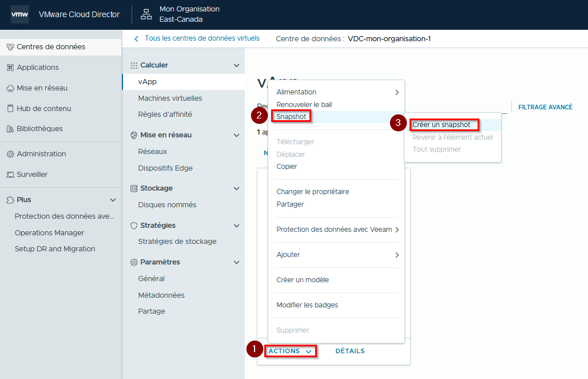Expand the Ajouter submenu arrow
Screen dimensions: 588x379
[x=397, y=255]
